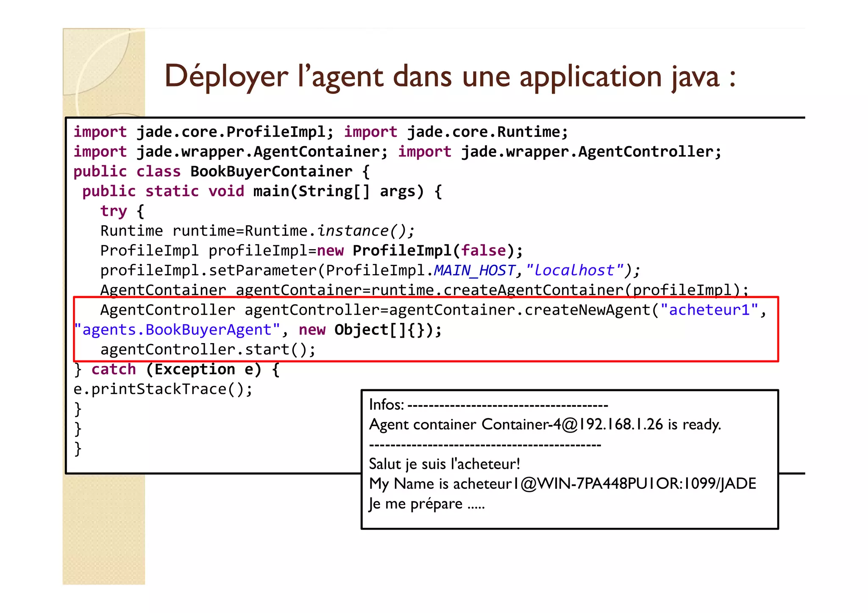868x613 pixels.
Task: Click the 'Infos: ---' line in the output box
Action: click(489, 405)
